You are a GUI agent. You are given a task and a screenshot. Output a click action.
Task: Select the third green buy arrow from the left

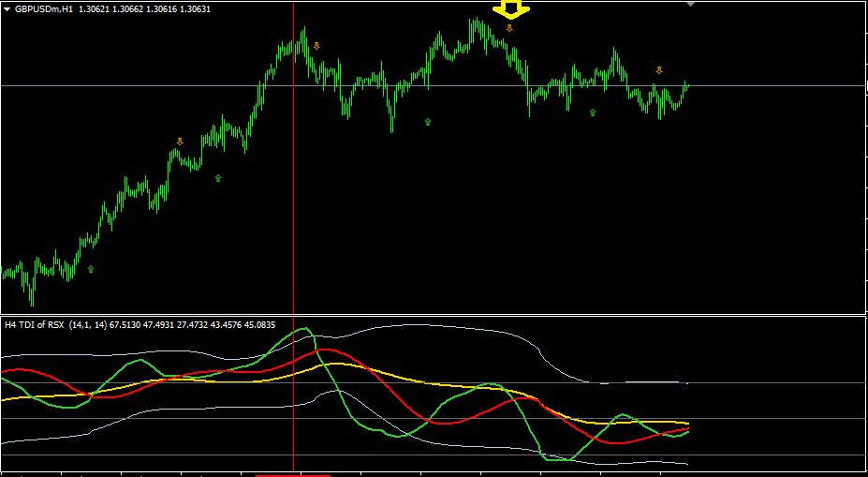click(x=427, y=122)
